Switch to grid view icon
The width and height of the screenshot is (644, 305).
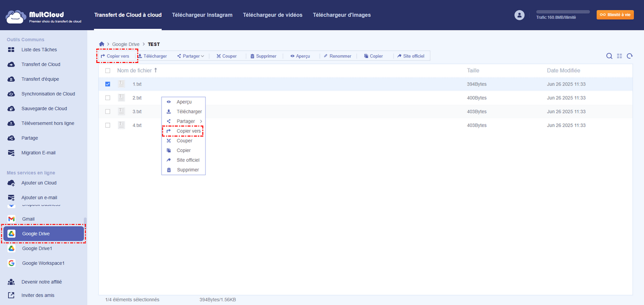(x=620, y=56)
